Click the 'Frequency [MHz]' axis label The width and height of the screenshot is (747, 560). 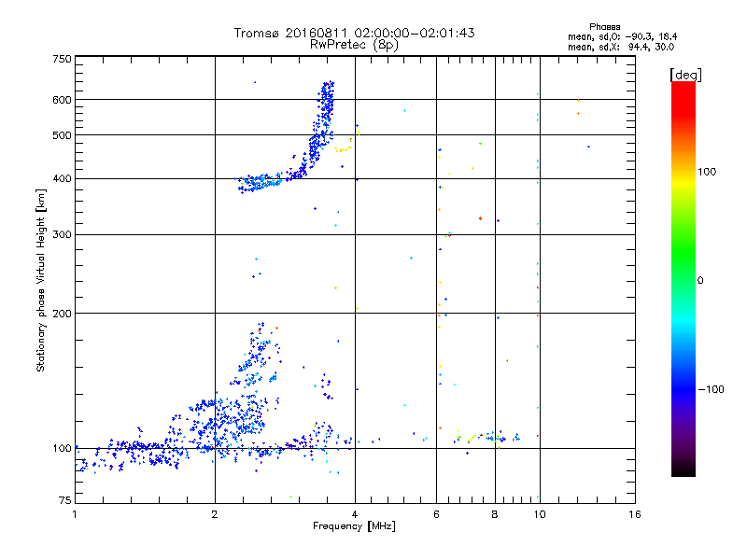point(354,526)
